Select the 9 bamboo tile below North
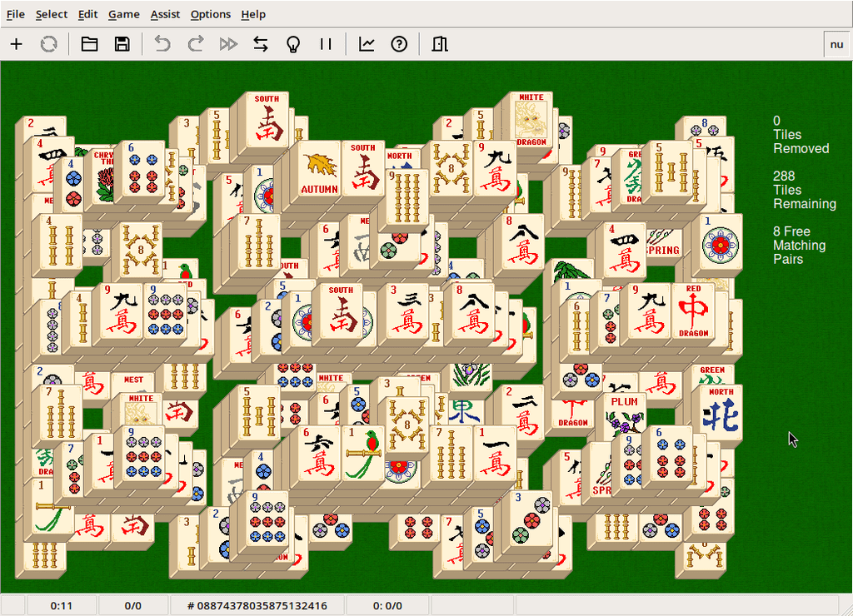The image size is (853, 616). click(406, 196)
